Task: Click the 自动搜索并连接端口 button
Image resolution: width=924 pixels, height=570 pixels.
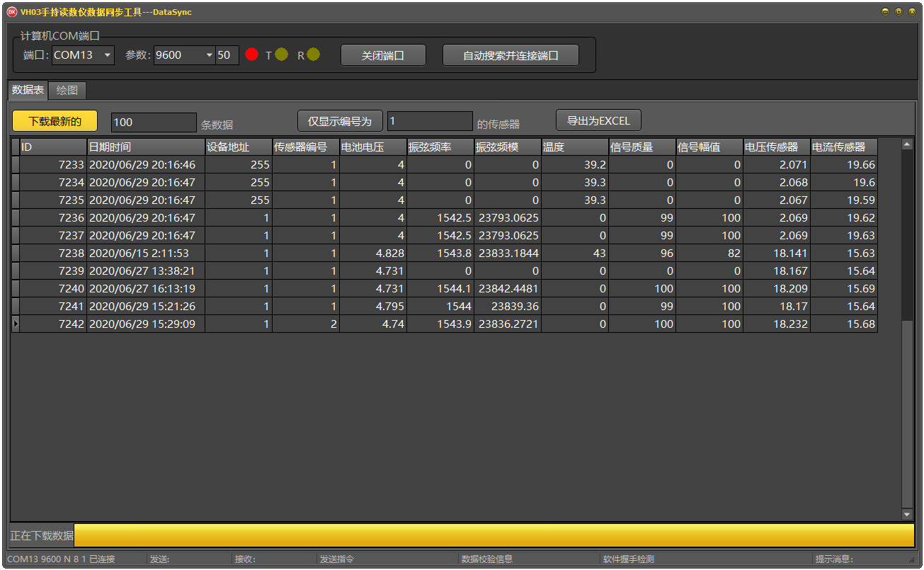Action: point(511,55)
